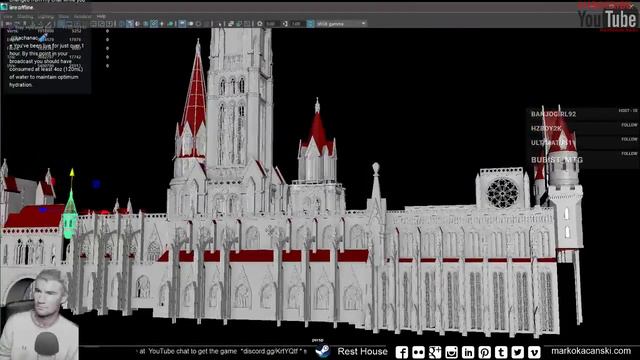Open the Lighting panel menu

coord(46,17)
